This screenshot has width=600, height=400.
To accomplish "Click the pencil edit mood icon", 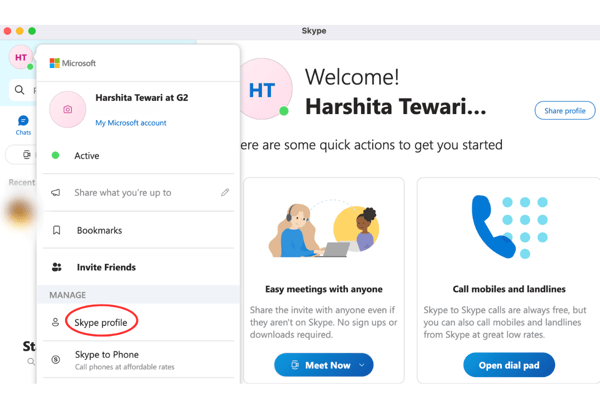I will 225,193.
